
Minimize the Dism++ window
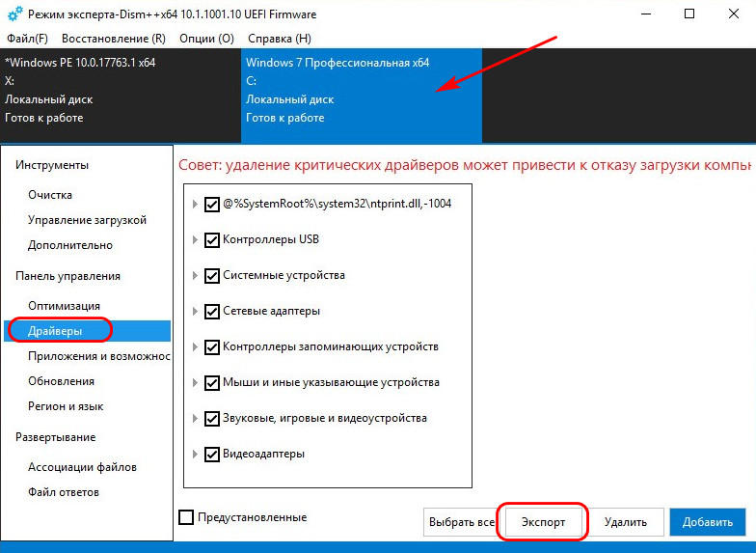tap(646, 14)
